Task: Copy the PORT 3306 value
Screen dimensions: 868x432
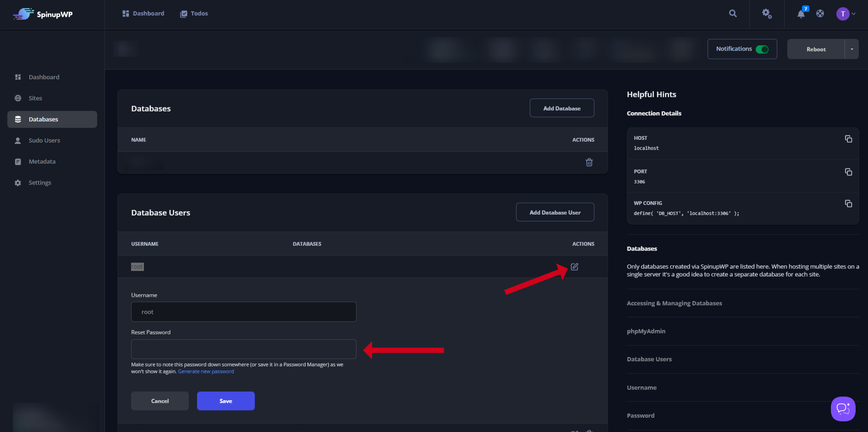Action: [848, 172]
